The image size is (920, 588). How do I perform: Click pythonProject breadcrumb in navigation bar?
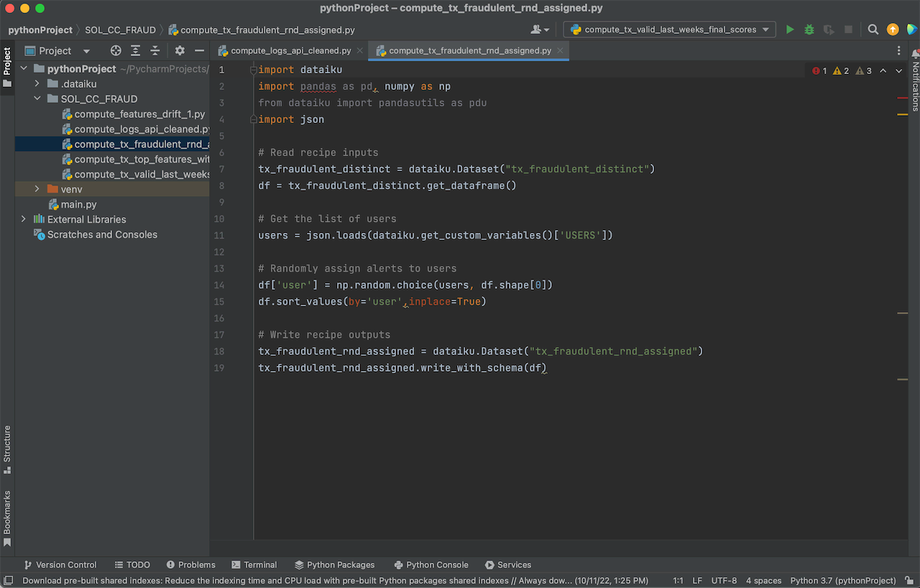tap(40, 30)
